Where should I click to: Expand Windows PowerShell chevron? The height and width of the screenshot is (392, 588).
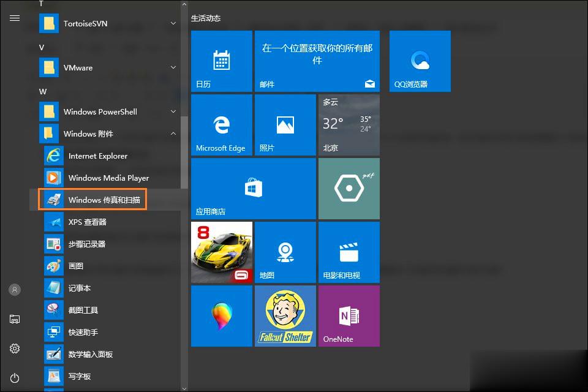coord(173,111)
